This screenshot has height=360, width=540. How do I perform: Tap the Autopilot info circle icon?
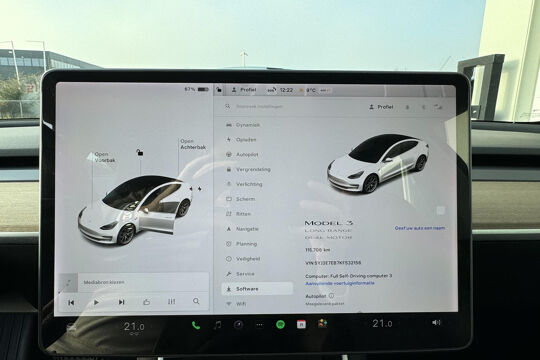click(331, 296)
